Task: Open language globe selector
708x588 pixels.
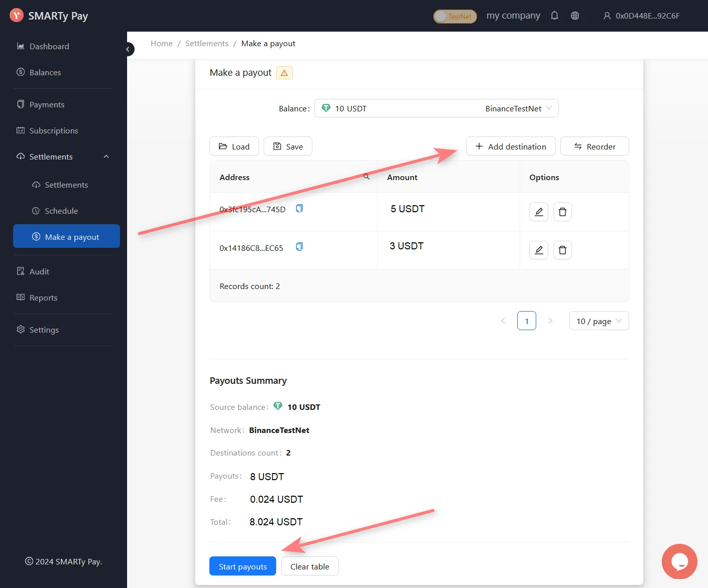Action: (575, 16)
